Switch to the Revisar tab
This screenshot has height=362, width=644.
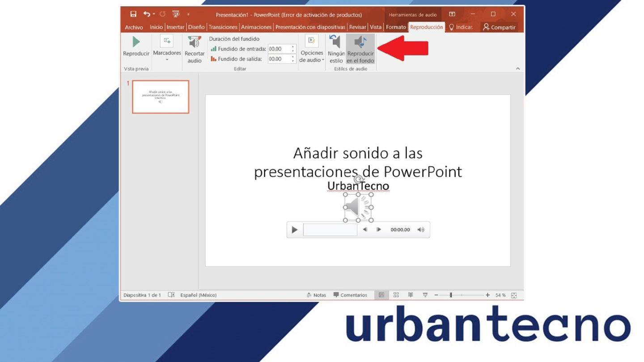[x=357, y=27]
